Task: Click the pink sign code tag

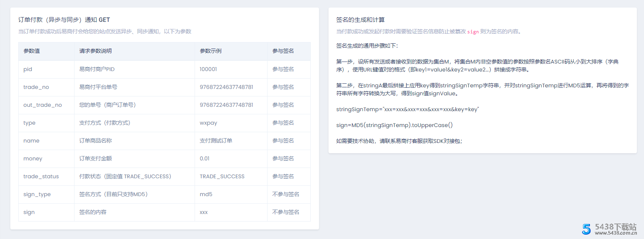Action: coord(473,32)
